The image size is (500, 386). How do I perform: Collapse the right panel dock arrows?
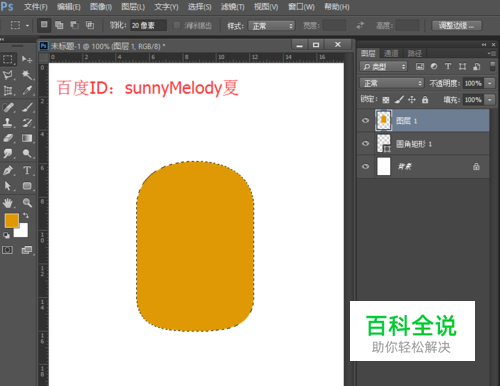484,44
